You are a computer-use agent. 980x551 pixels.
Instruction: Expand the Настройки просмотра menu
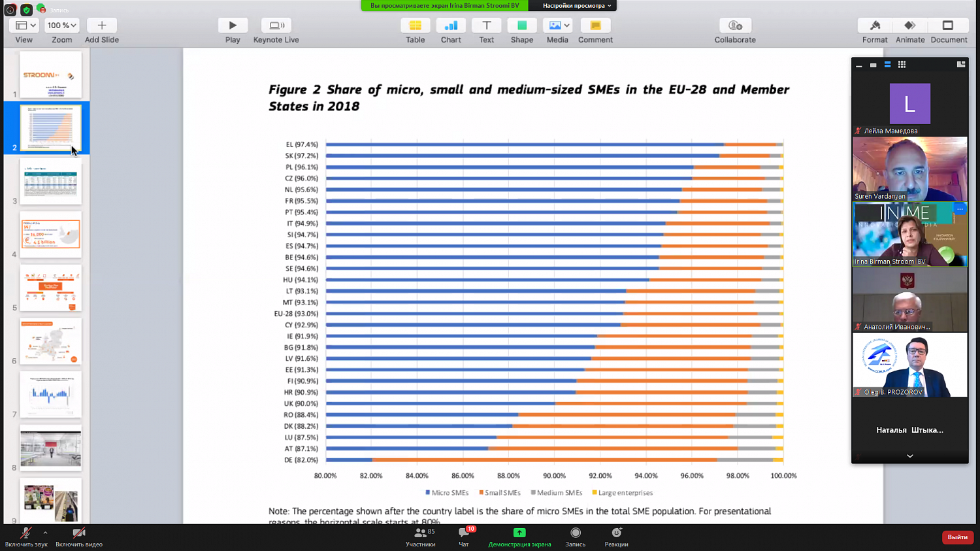click(576, 6)
